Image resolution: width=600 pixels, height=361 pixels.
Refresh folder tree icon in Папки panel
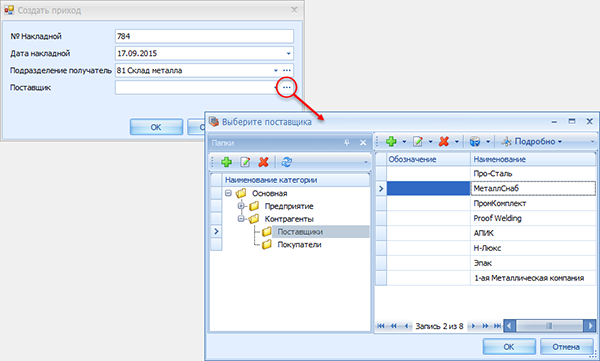click(286, 162)
